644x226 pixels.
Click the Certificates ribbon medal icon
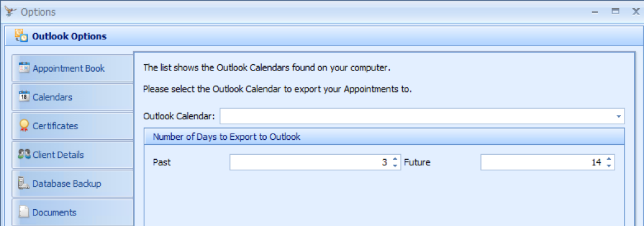pyautogui.click(x=24, y=125)
